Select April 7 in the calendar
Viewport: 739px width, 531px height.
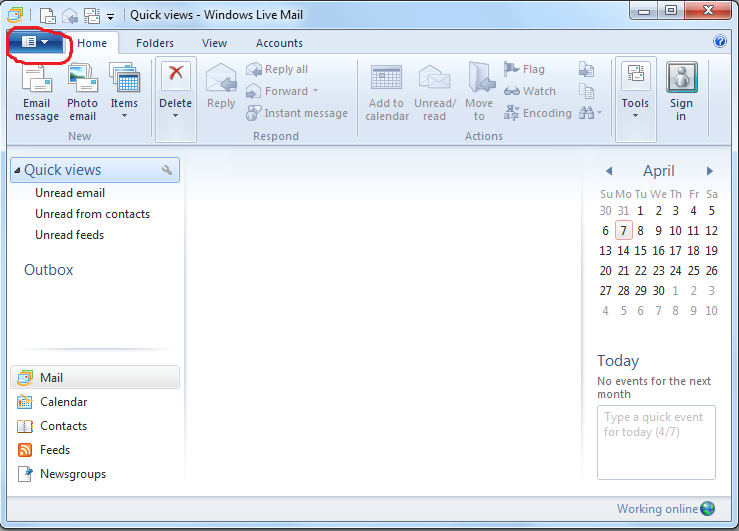coord(624,230)
